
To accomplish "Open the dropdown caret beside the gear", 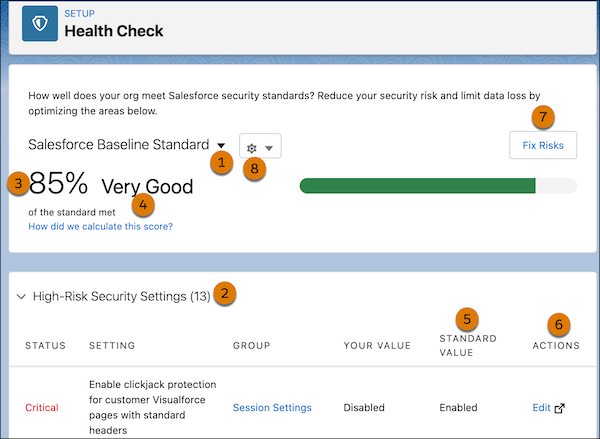I will coord(269,148).
